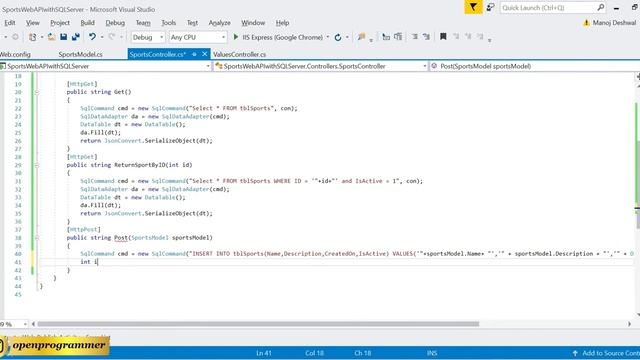The height and width of the screenshot is (360, 640).
Task: Click the Uncomment selected lines icon
Action: [x=398, y=37]
